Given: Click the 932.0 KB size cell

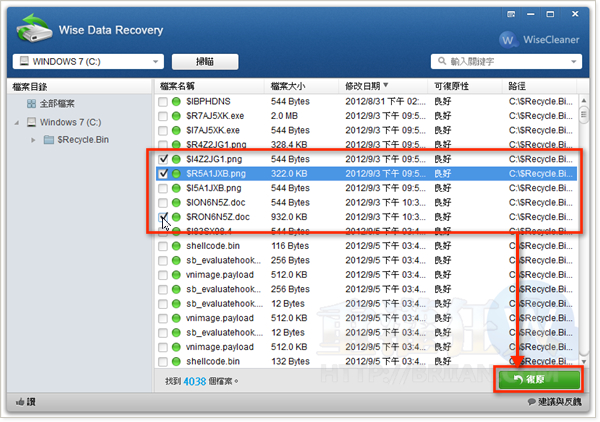Looking at the screenshot, I should tap(289, 217).
